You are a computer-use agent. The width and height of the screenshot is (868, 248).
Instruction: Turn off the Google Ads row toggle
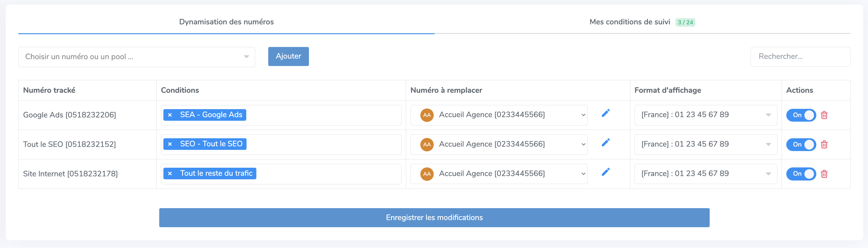pos(801,115)
